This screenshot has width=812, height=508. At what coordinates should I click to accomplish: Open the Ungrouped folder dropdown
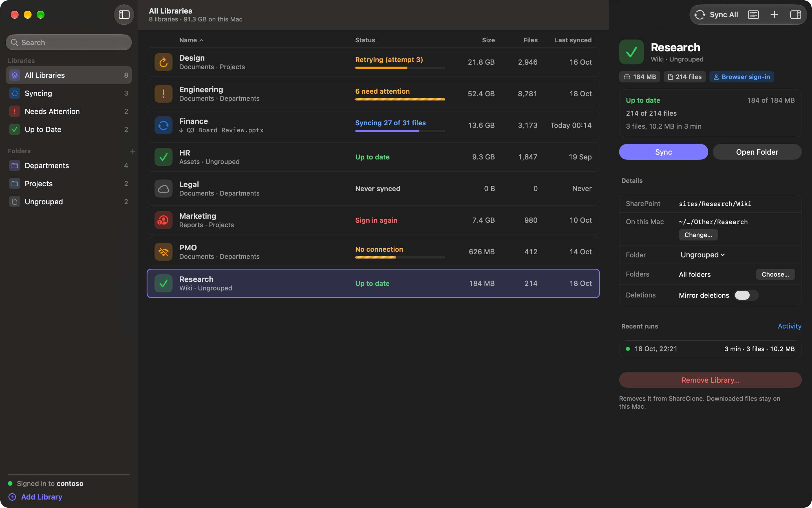(x=702, y=255)
